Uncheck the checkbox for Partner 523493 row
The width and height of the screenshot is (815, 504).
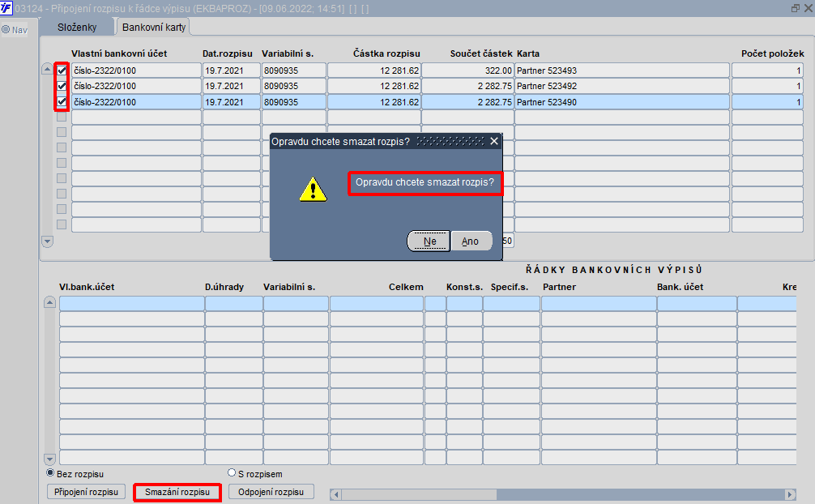62,70
